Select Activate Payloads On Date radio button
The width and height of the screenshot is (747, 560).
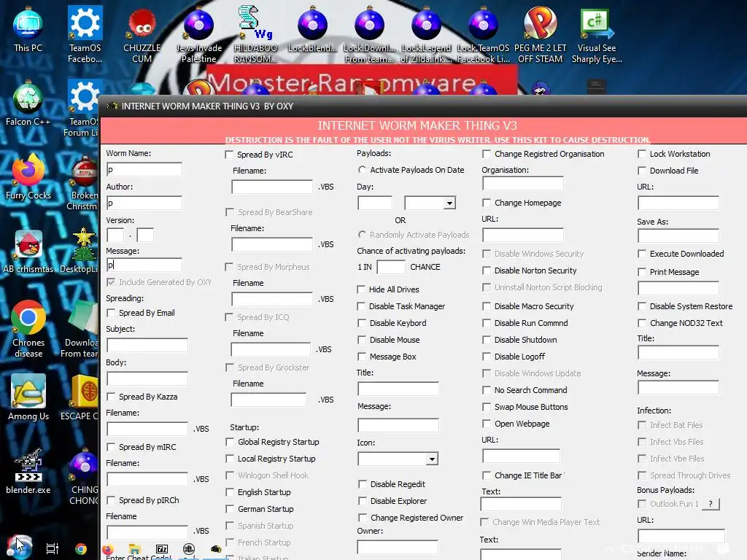coord(362,170)
